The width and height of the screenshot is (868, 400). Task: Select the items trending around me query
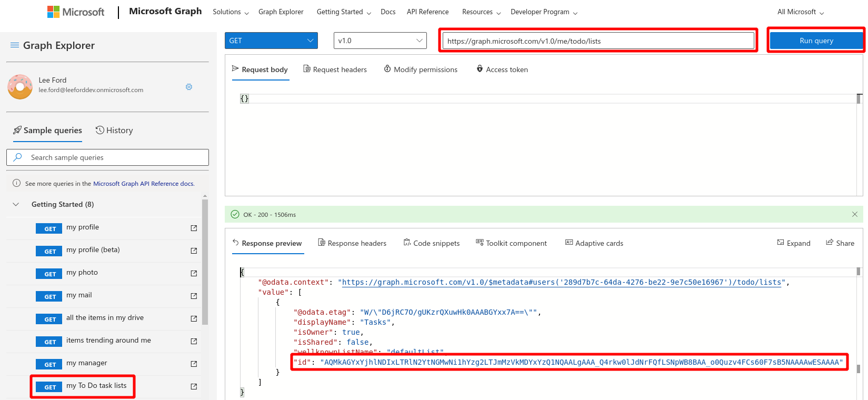click(108, 341)
